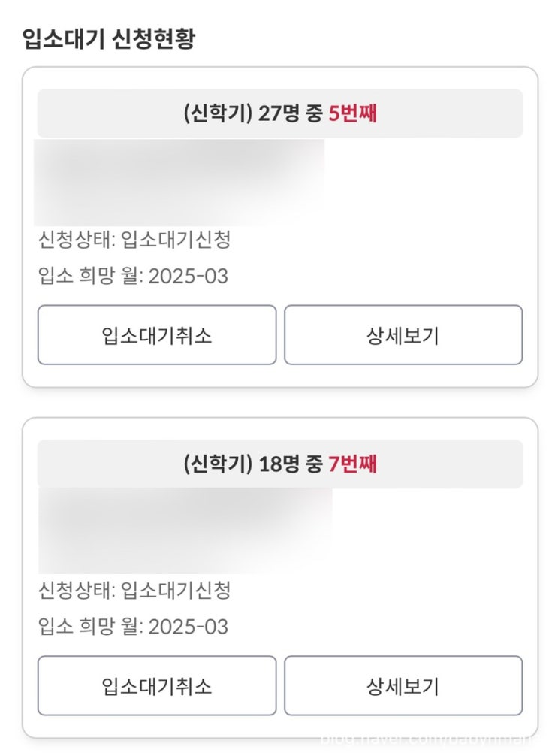Click the (신학기) label in the 18명 banner

217,464
